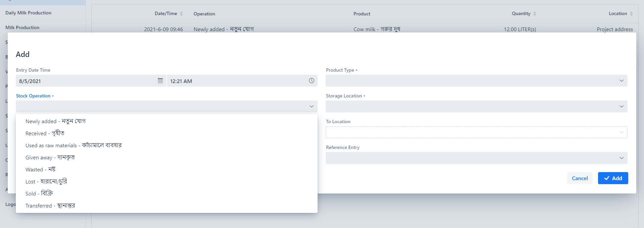This screenshot has height=228, width=644.
Task: Choose Sold from the dropdown list
Action: pos(39,194)
